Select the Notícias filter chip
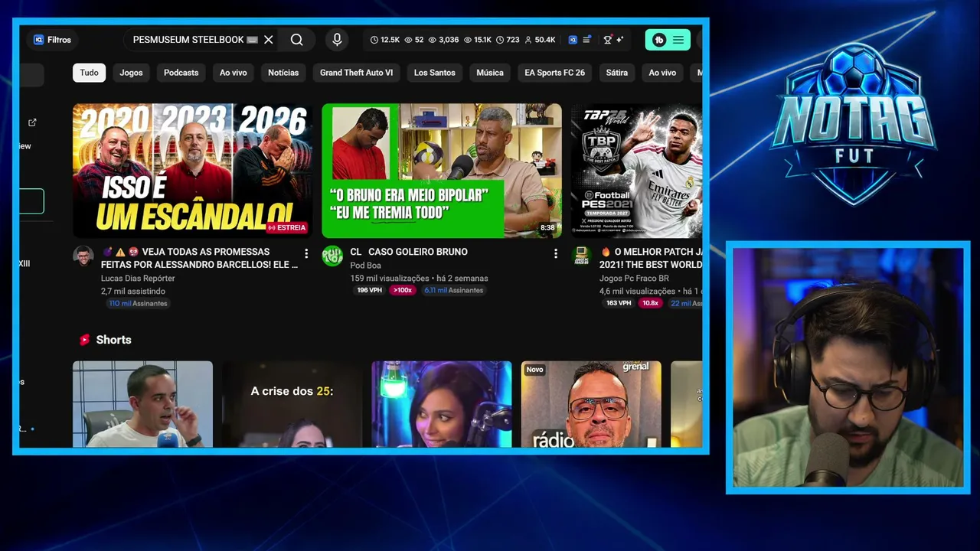 [283, 73]
